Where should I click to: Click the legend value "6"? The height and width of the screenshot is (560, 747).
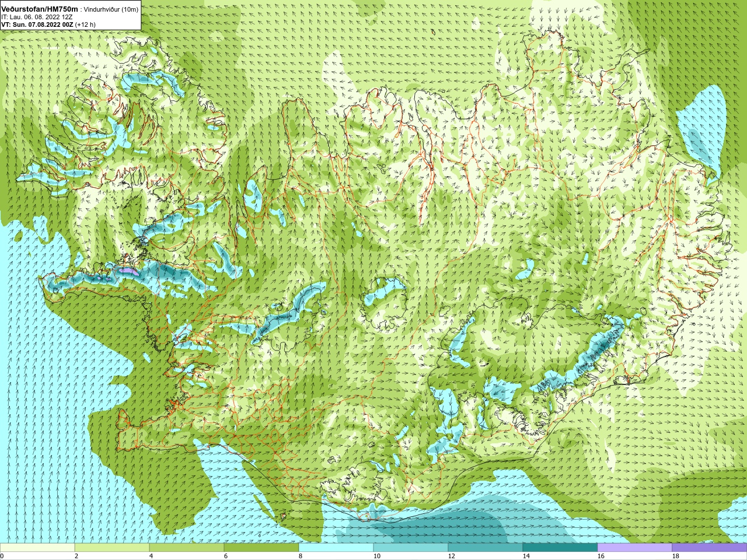point(226,556)
